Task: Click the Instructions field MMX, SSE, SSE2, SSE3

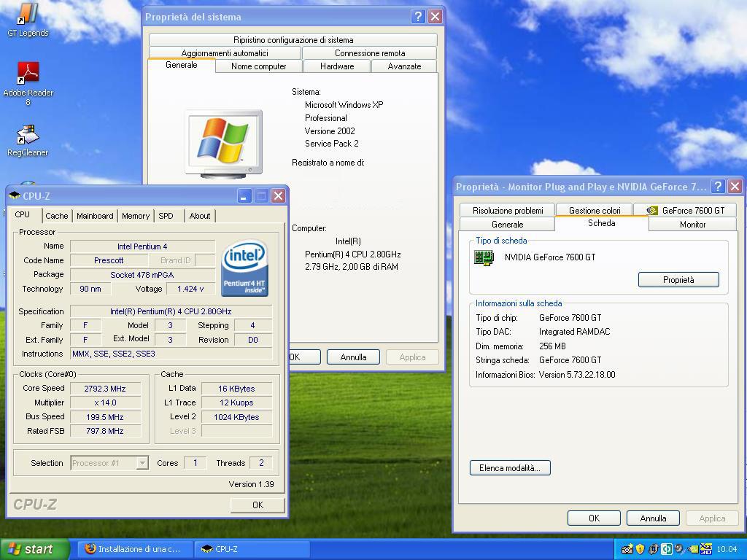Action: click(171, 354)
